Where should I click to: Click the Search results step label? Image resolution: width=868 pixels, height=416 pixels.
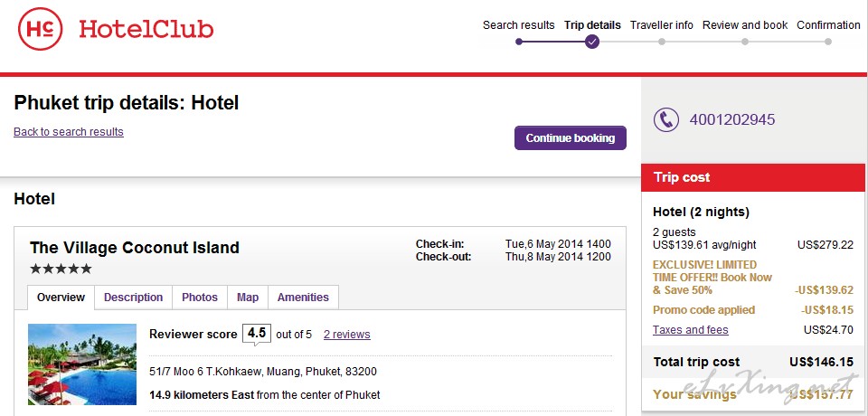[519, 25]
